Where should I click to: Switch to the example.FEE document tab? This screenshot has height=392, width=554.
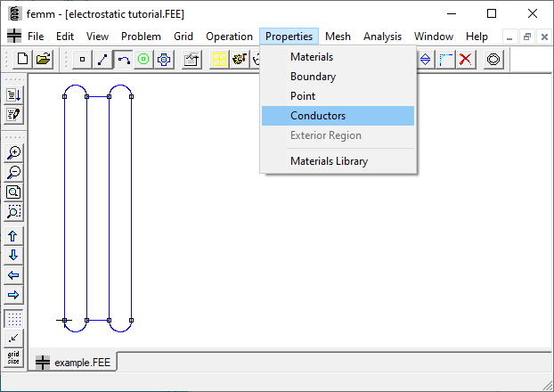pos(74,363)
